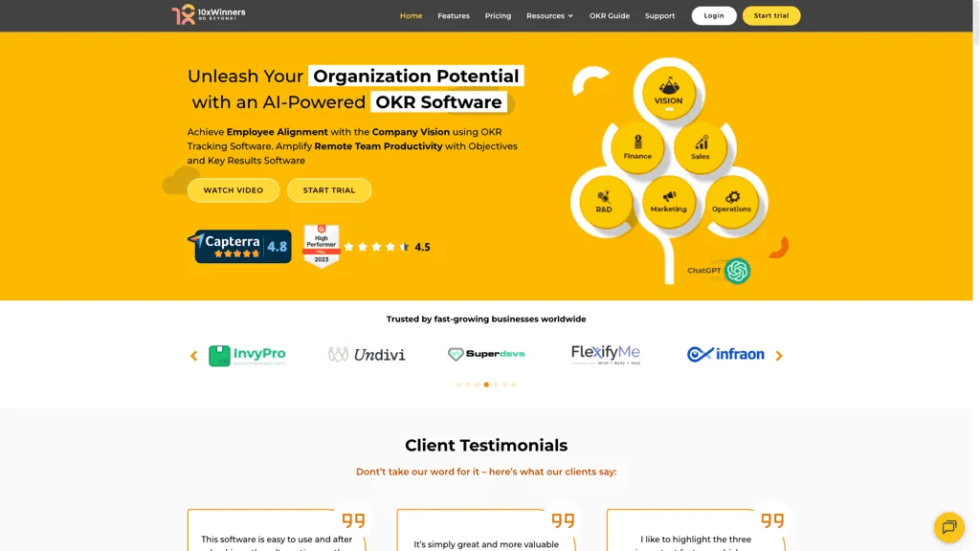Click the 'Client Testimonials' heading
Image resolution: width=980 pixels, height=551 pixels.
[486, 446]
